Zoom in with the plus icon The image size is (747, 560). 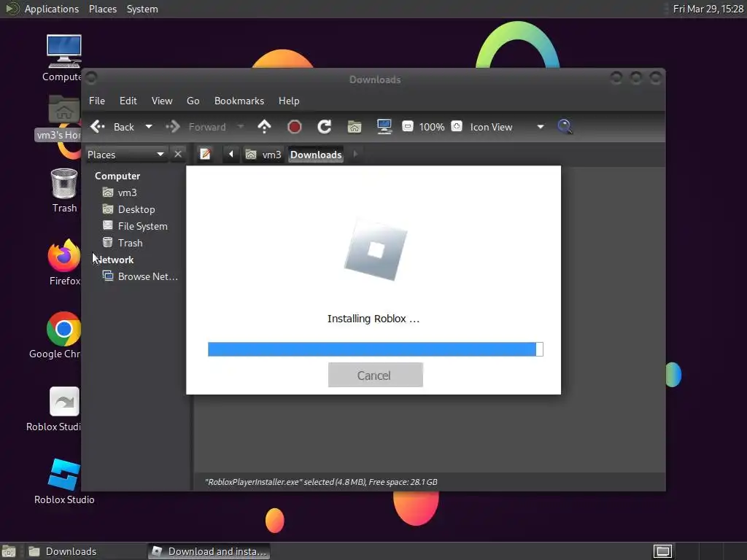[457, 126]
